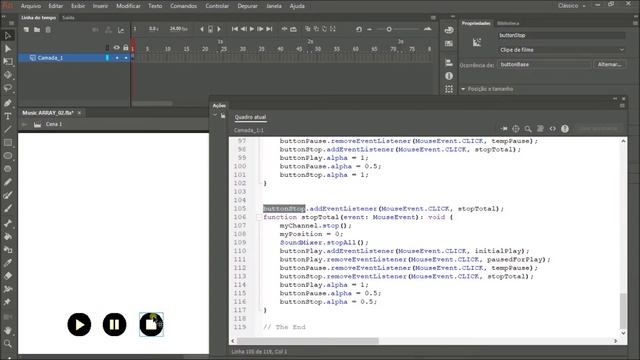The width and height of the screenshot is (640, 360).
Task: Select the Hand tool
Action: (7, 330)
